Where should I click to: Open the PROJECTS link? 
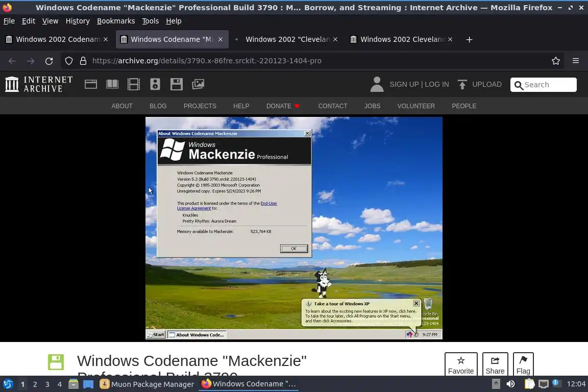[200, 106]
